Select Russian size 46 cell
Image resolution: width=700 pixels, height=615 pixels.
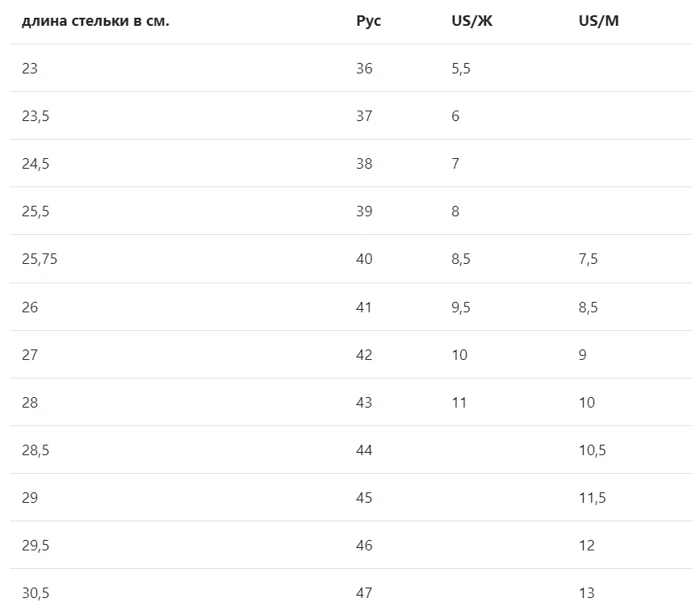364,546
